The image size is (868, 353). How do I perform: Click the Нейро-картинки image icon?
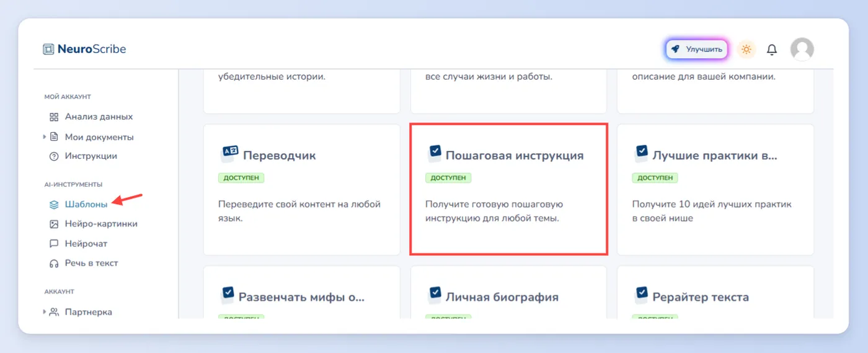[x=54, y=224]
